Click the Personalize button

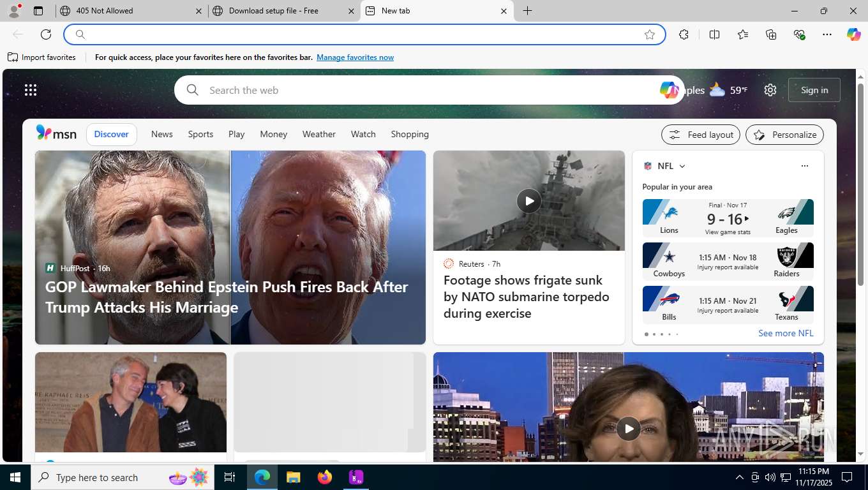click(x=784, y=135)
